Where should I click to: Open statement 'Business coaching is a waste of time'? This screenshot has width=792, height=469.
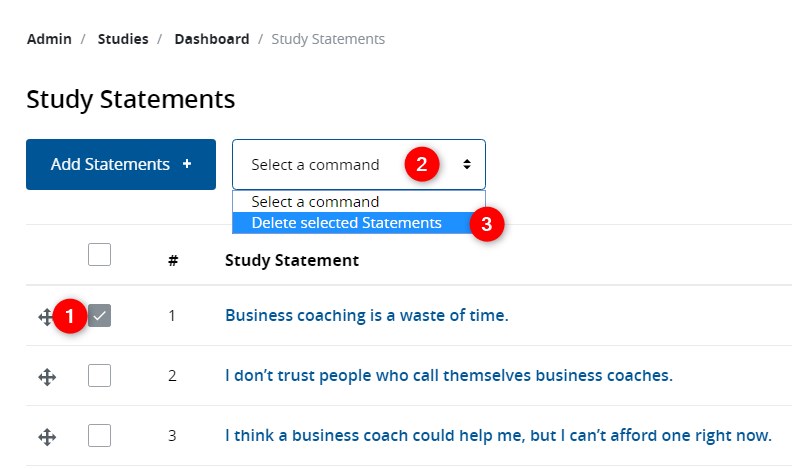[366, 316]
